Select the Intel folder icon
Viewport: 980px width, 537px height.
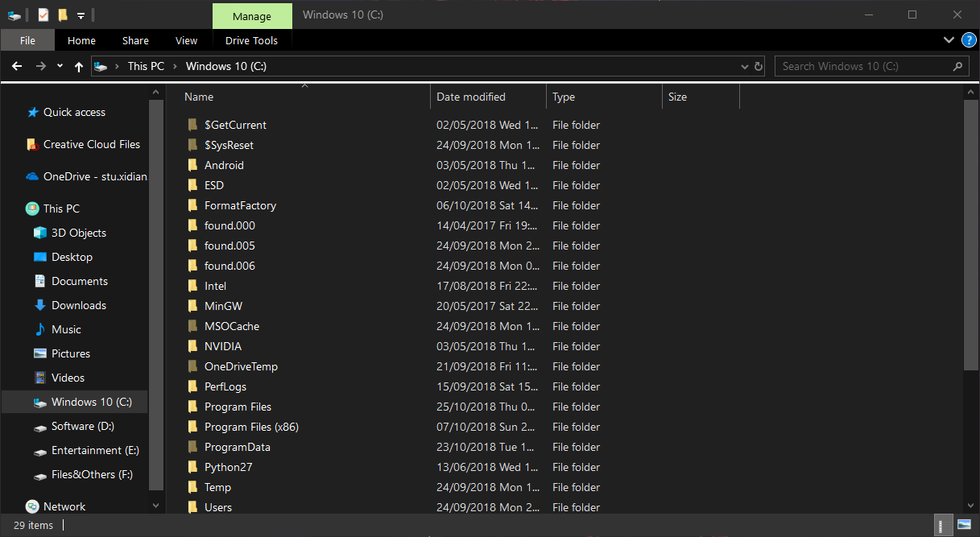tap(192, 286)
